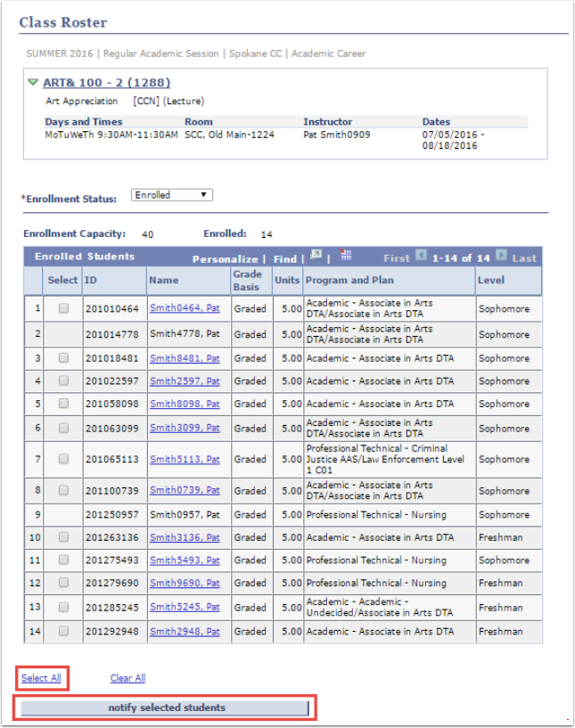Check the box for student 201065113

coord(63,459)
